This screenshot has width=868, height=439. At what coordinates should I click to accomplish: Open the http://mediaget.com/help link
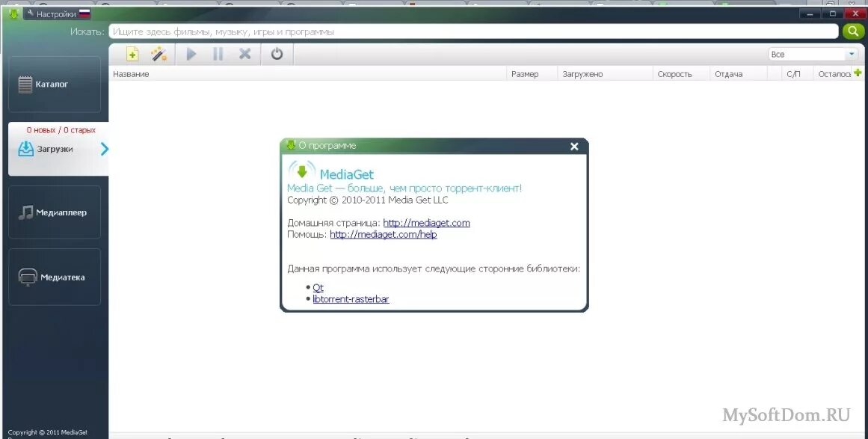point(383,234)
